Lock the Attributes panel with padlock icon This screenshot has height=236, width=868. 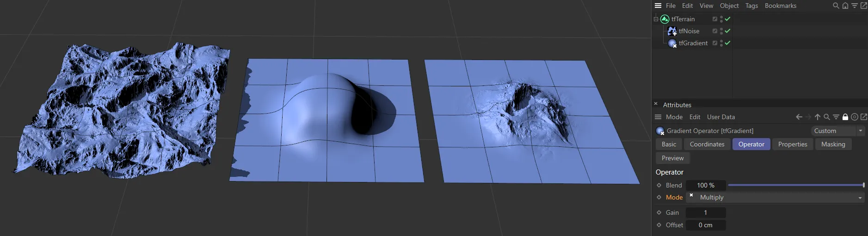pyautogui.click(x=845, y=117)
